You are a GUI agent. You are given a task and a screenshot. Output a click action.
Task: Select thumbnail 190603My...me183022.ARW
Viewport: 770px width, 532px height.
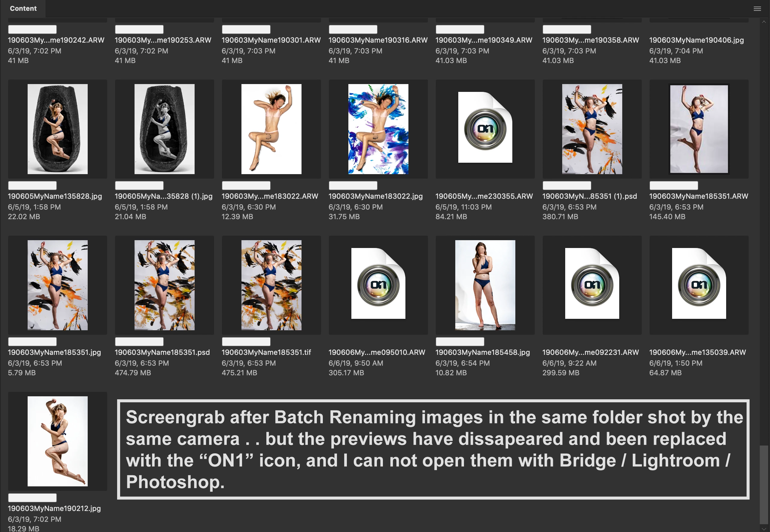click(x=271, y=129)
